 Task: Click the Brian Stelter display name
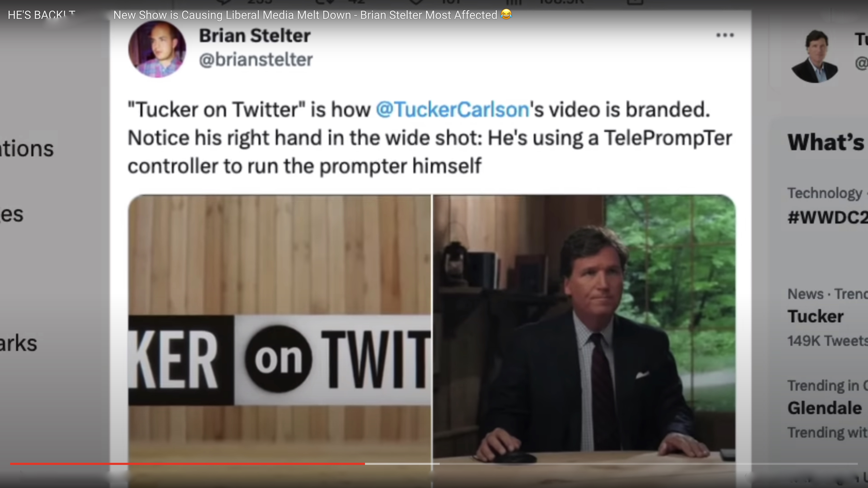[x=255, y=36]
